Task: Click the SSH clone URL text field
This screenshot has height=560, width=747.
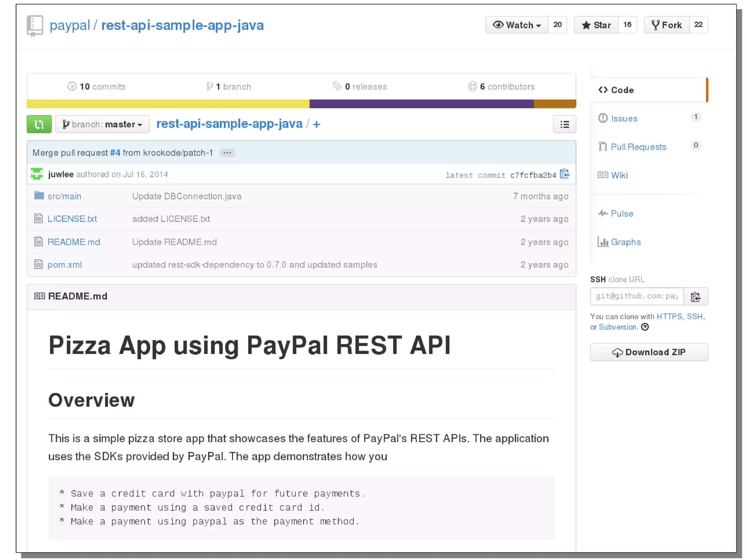Action: coord(636,296)
